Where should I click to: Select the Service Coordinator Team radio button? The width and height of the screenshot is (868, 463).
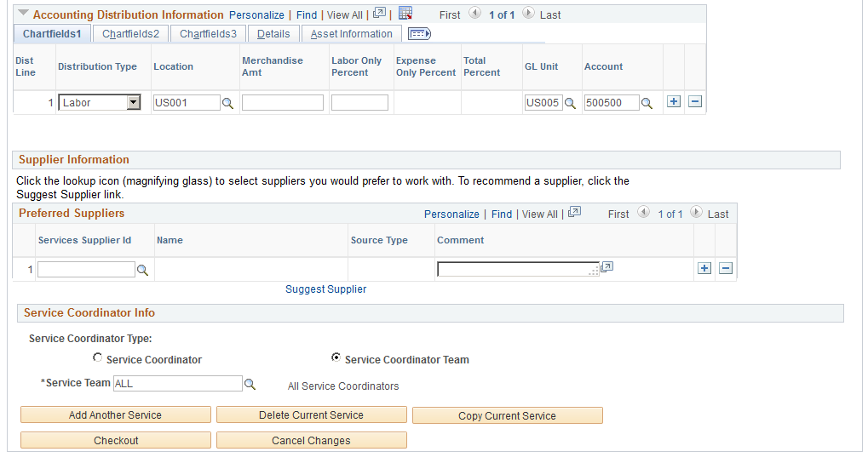(336, 358)
